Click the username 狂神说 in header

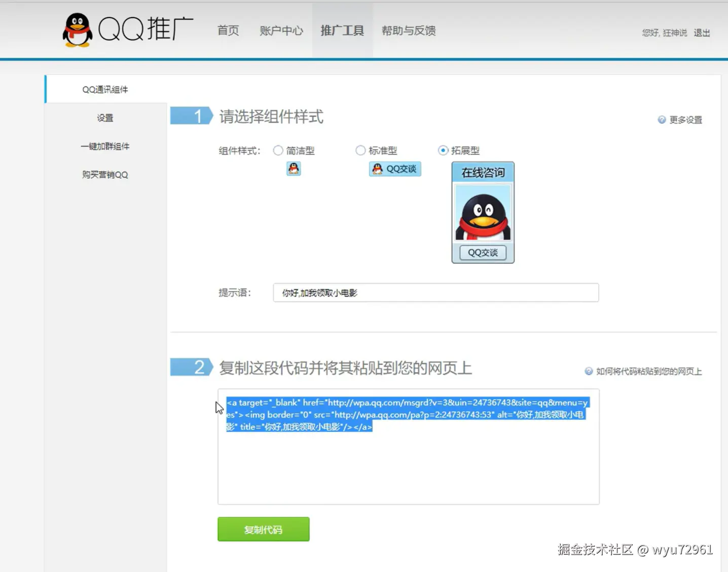[675, 33]
